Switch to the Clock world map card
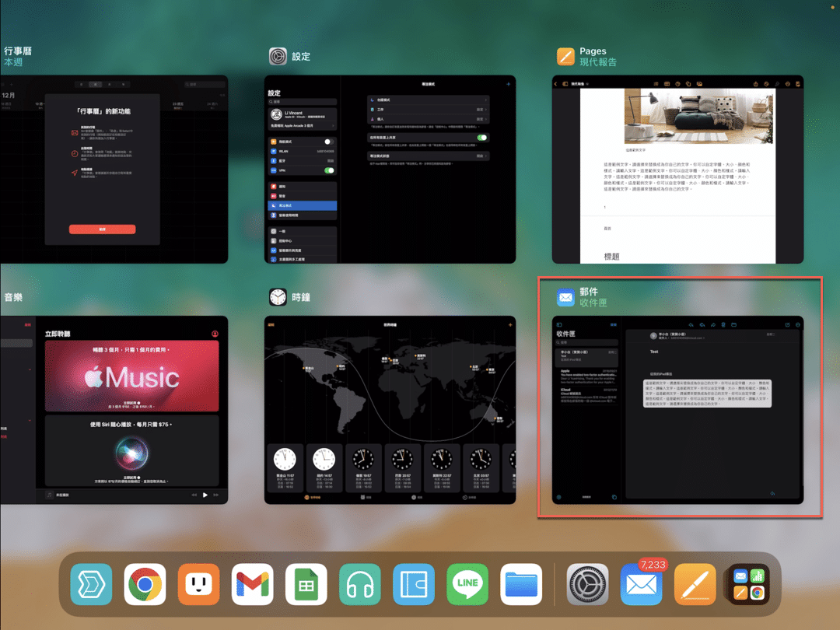This screenshot has height=630, width=840. [x=390, y=410]
